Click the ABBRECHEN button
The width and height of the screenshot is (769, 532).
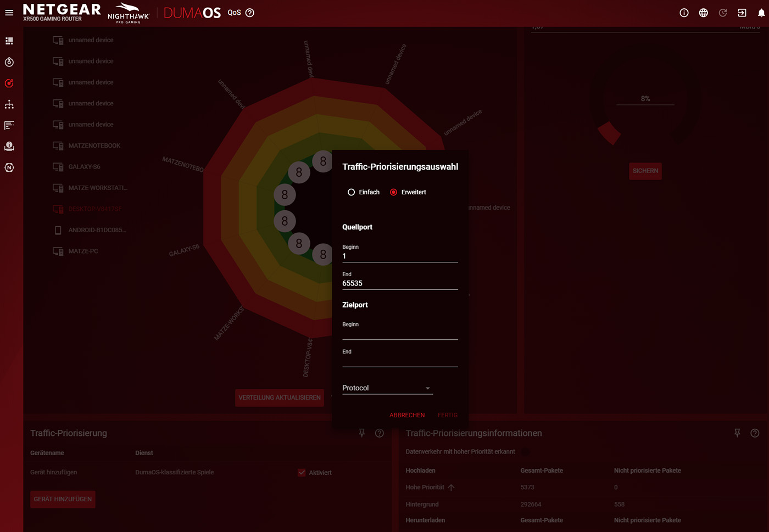tap(407, 415)
